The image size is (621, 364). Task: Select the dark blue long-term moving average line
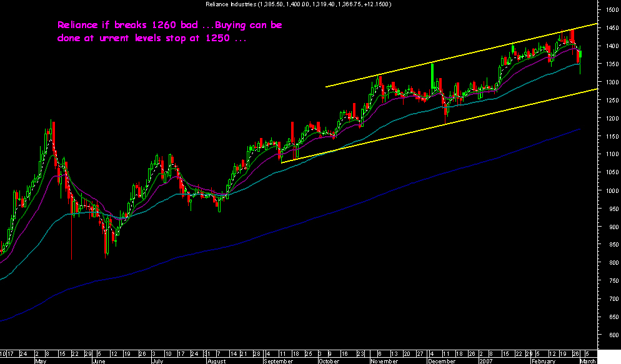click(x=291, y=225)
